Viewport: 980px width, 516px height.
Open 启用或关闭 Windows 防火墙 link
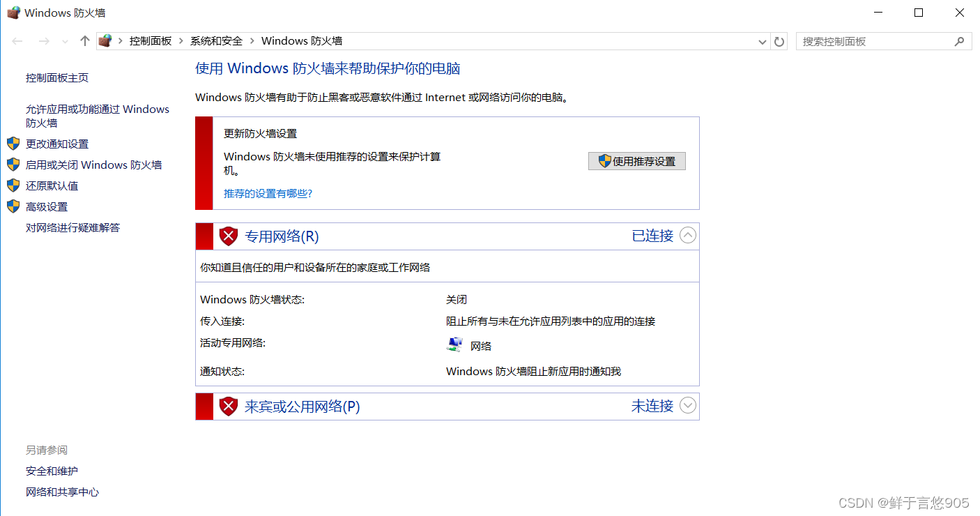coord(93,165)
